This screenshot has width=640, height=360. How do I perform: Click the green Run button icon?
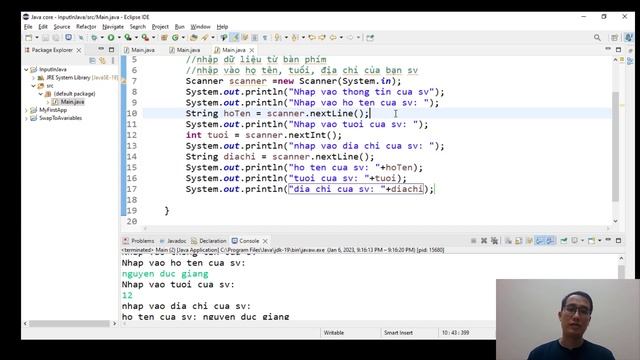coord(111,38)
